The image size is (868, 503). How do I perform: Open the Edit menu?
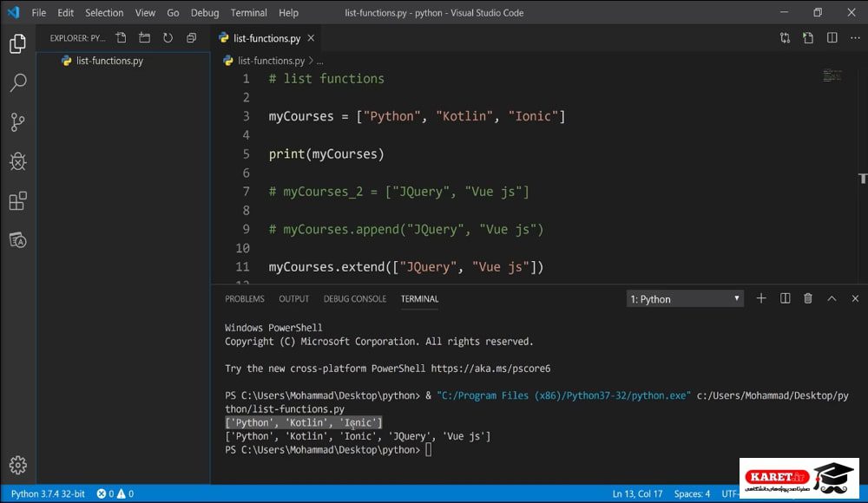coord(65,13)
